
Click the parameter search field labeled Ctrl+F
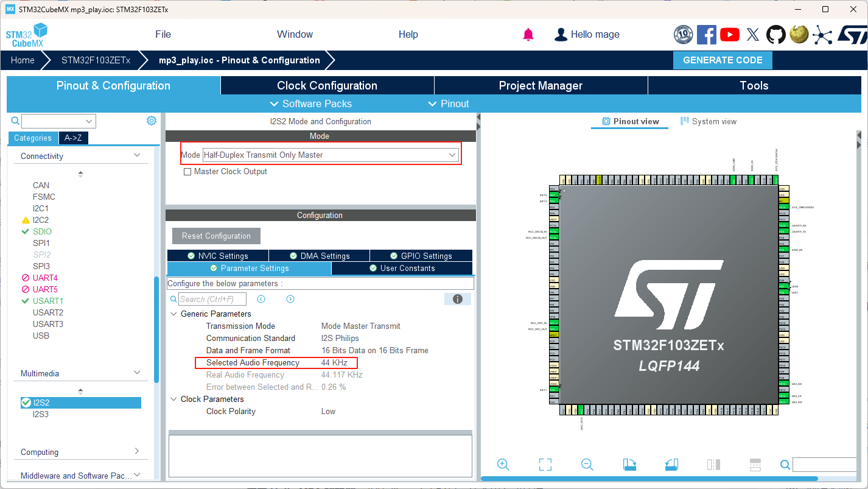click(x=211, y=298)
